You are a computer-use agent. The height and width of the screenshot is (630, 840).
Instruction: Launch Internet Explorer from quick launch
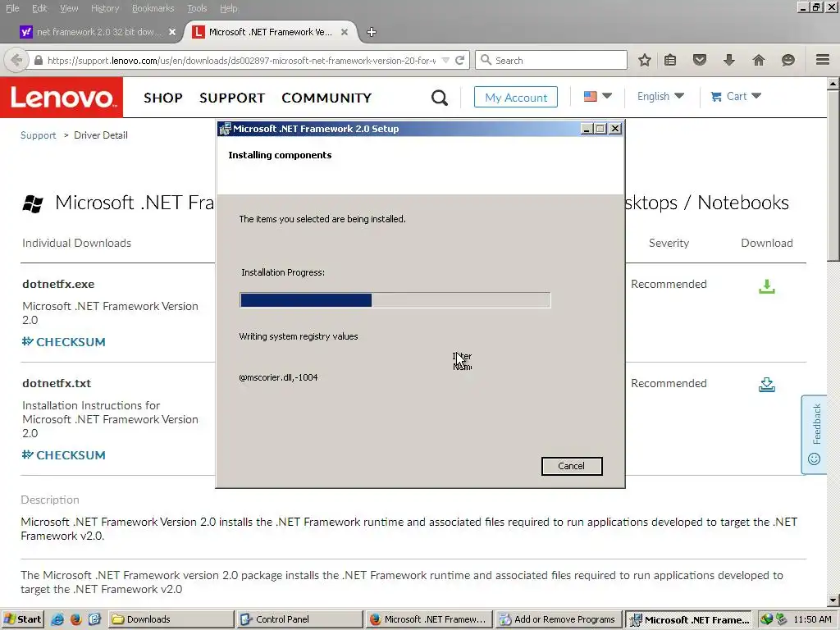tap(57, 619)
